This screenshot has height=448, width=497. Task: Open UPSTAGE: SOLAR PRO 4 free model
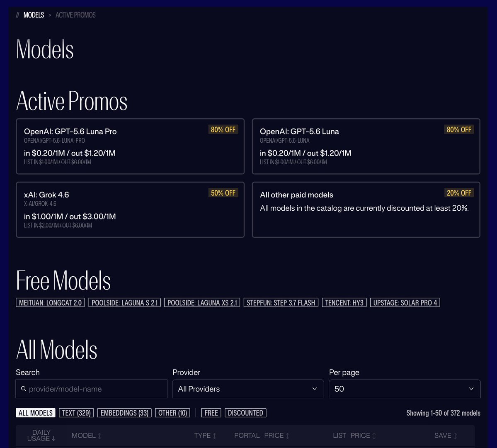click(x=405, y=303)
